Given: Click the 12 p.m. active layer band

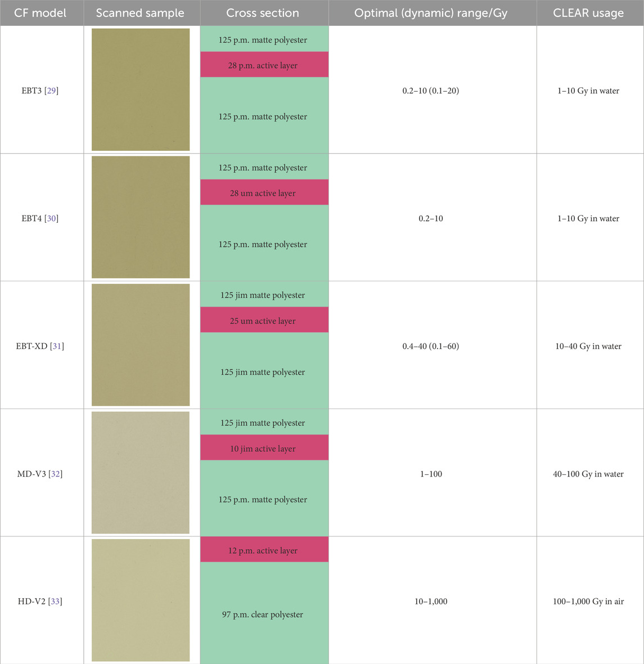Looking at the screenshot, I should coord(263,550).
